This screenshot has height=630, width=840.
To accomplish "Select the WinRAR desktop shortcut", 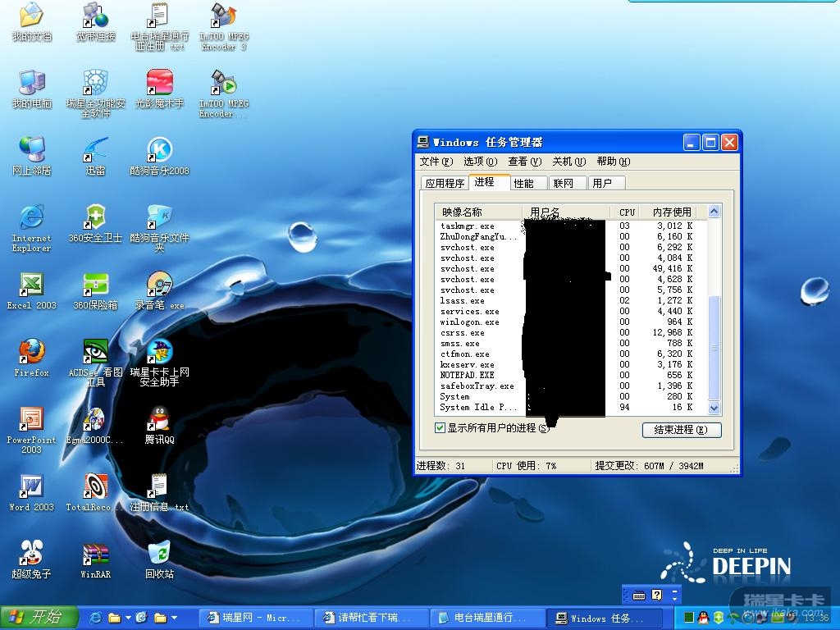I will (95, 555).
